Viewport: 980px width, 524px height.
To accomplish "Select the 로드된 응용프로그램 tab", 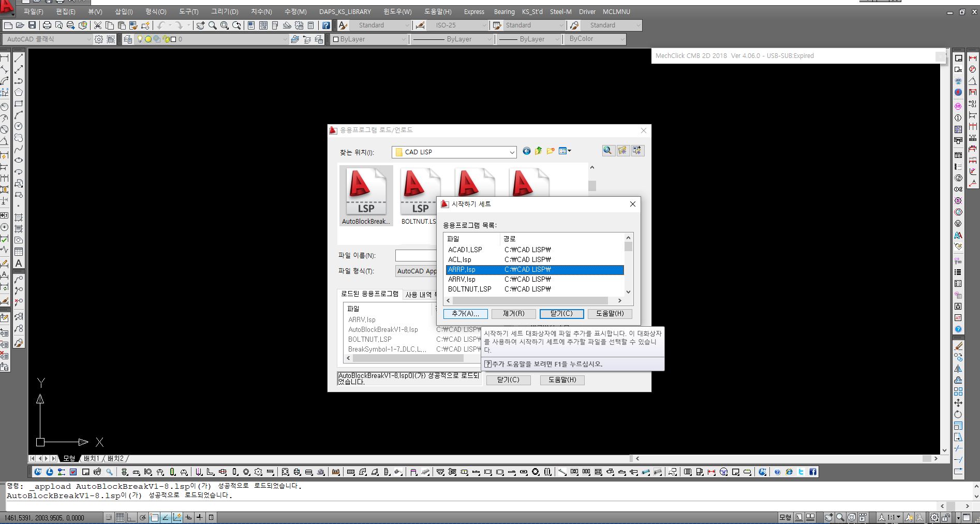I will coord(369,294).
